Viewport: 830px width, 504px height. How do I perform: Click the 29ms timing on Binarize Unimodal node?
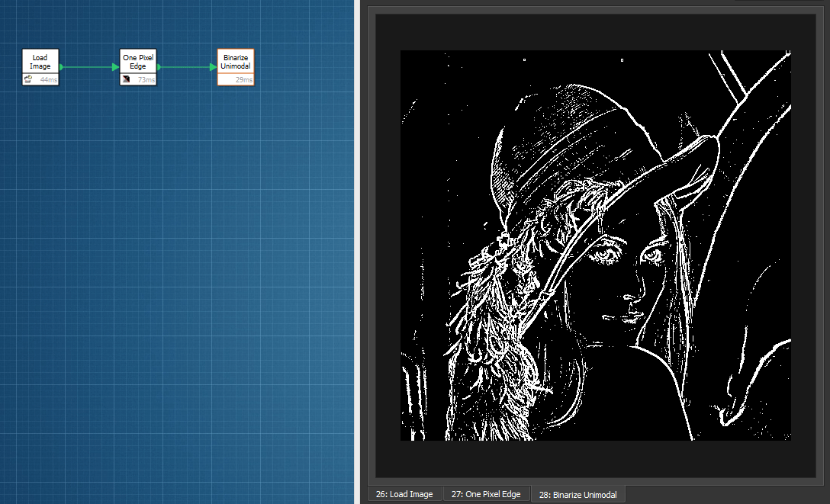(x=244, y=80)
